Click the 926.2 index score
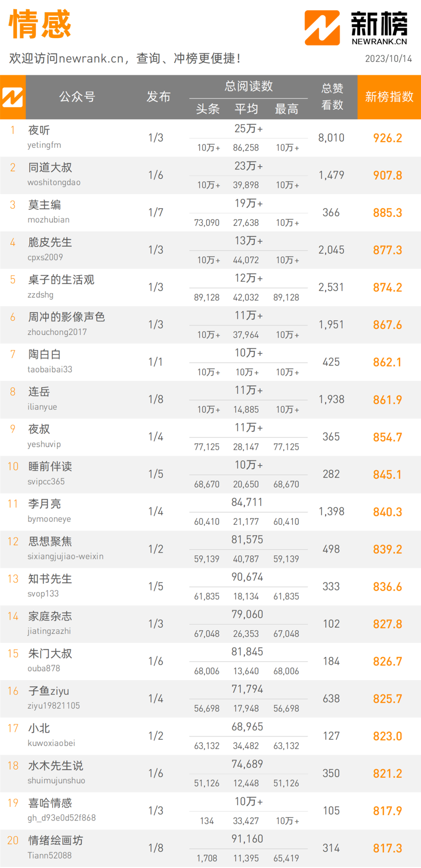Screen dimensions: 421x868 pos(387,138)
